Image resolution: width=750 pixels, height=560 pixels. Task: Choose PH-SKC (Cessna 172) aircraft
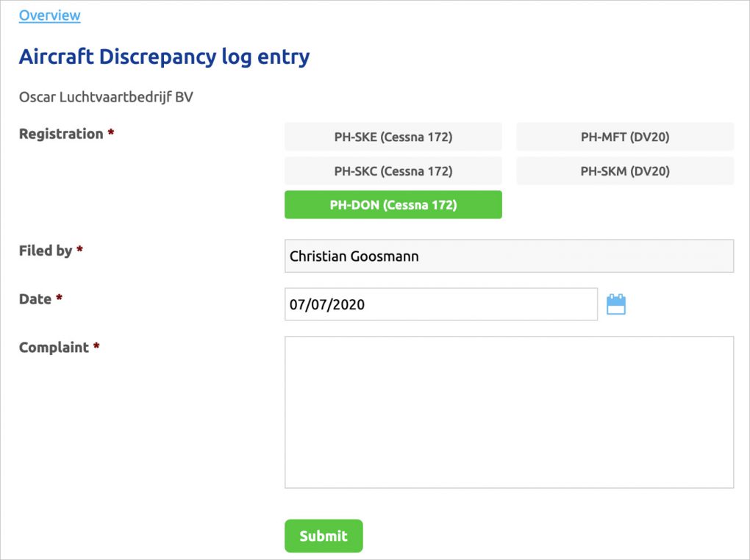(393, 170)
